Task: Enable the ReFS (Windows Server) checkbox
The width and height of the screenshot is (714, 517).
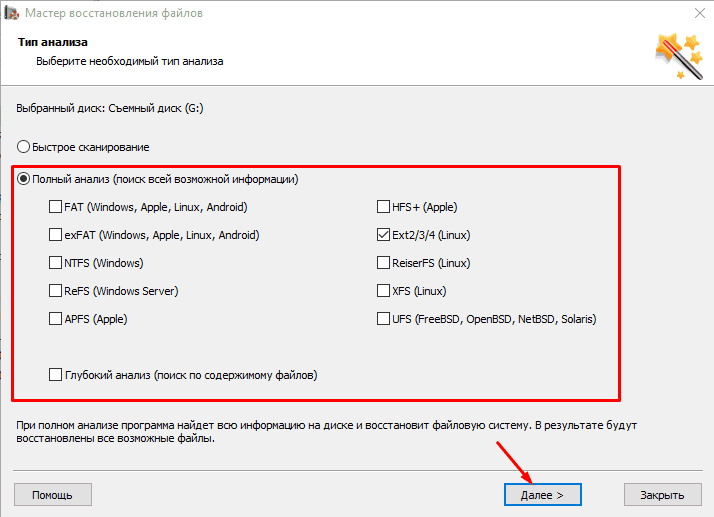Action: [x=56, y=291]
